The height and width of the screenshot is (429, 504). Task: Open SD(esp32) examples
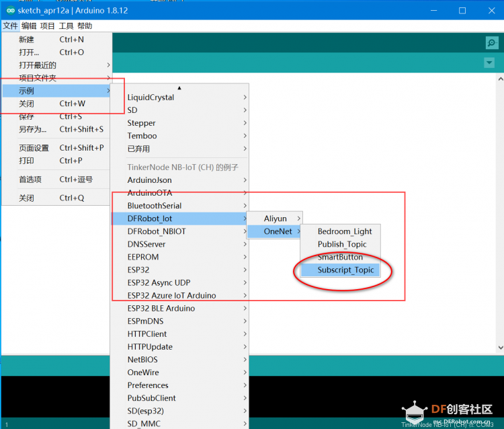point(179,411)
